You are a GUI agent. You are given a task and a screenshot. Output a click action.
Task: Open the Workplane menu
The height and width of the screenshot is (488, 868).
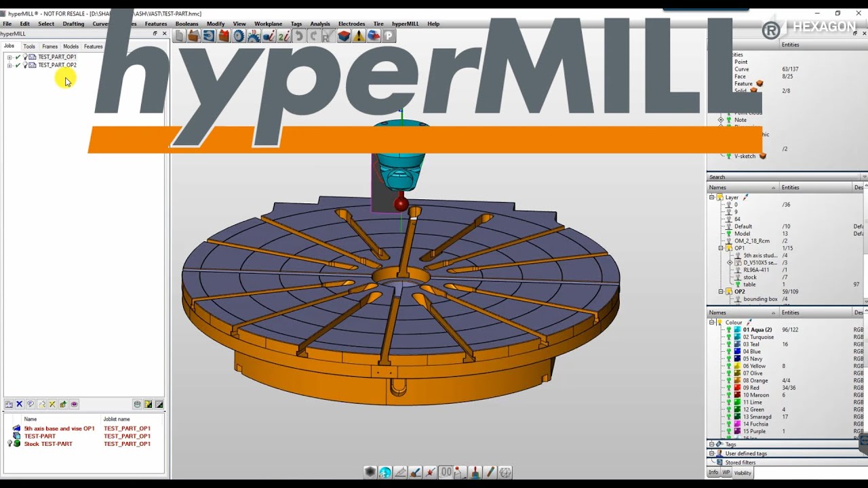(268, 24)
